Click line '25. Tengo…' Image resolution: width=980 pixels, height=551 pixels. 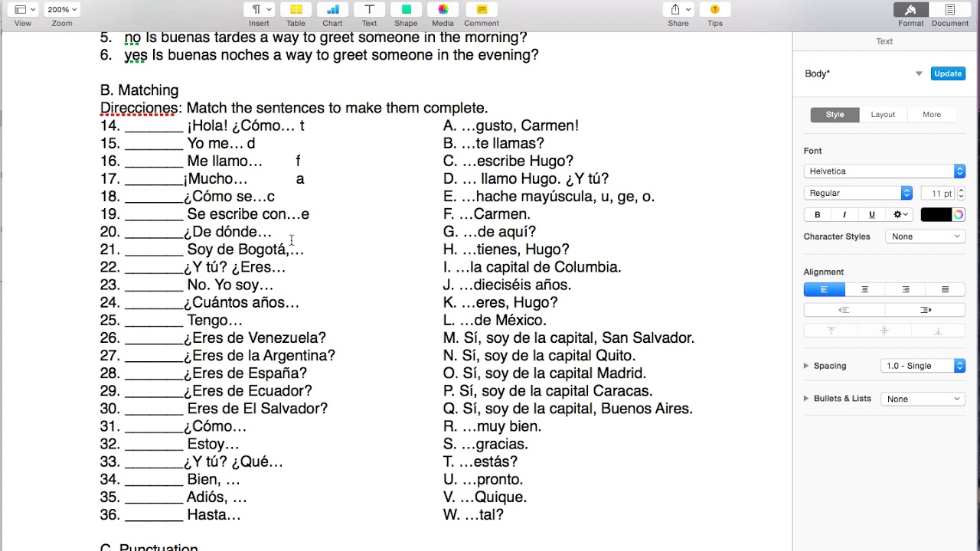pos(171,320)
